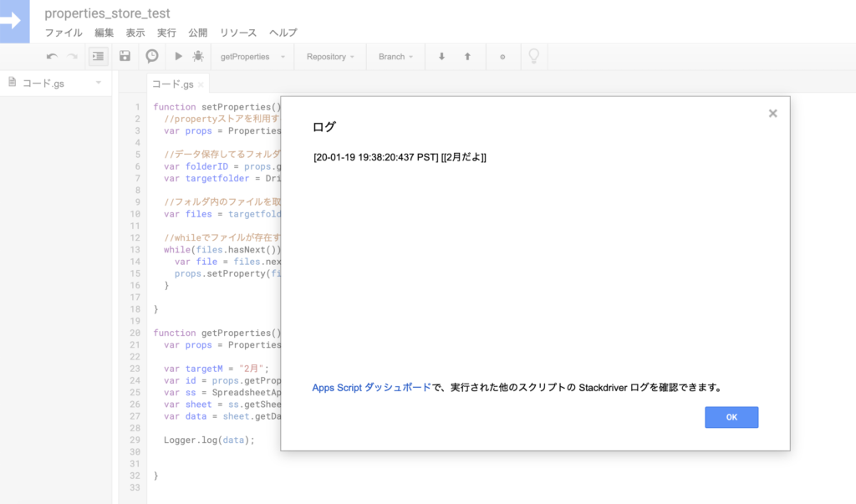Click the while(files.hasNext()) code line

[222, 250]
